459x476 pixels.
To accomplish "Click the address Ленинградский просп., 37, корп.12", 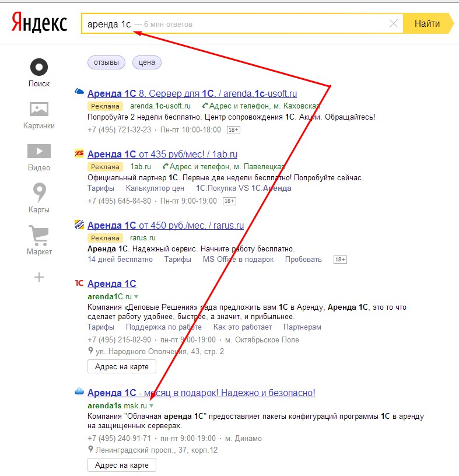I will [157, 450].
